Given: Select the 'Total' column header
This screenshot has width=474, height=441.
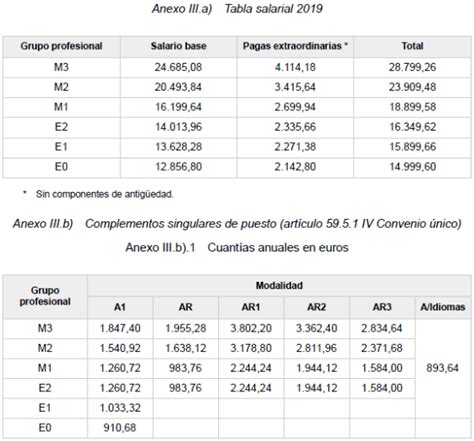Looking at the screenshot, I should 412,46.
